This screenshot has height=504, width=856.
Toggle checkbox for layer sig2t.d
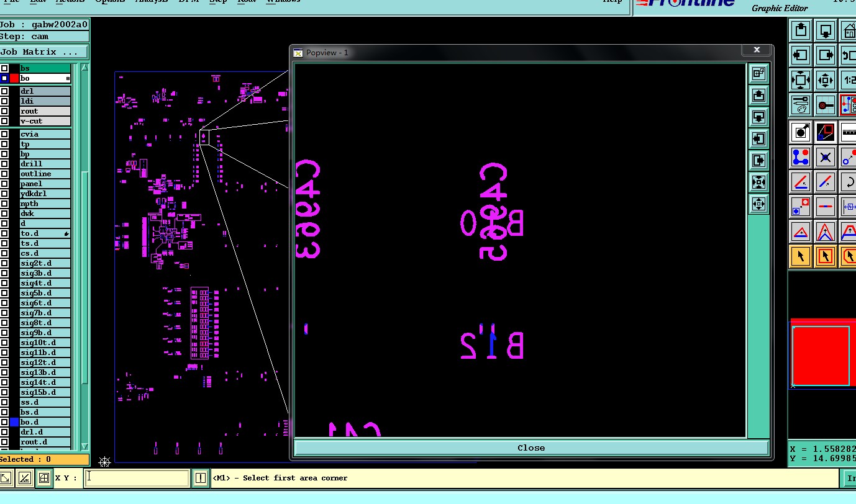pyautogui.click(x=4, y=263)
